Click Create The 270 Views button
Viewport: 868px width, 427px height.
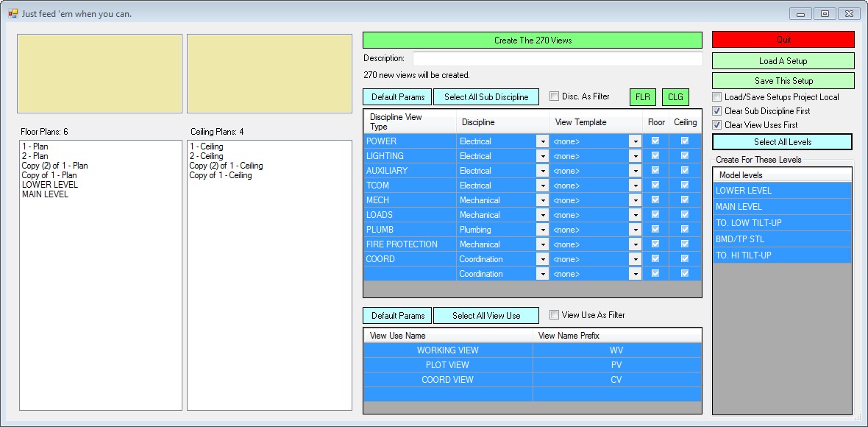(533, 40)
